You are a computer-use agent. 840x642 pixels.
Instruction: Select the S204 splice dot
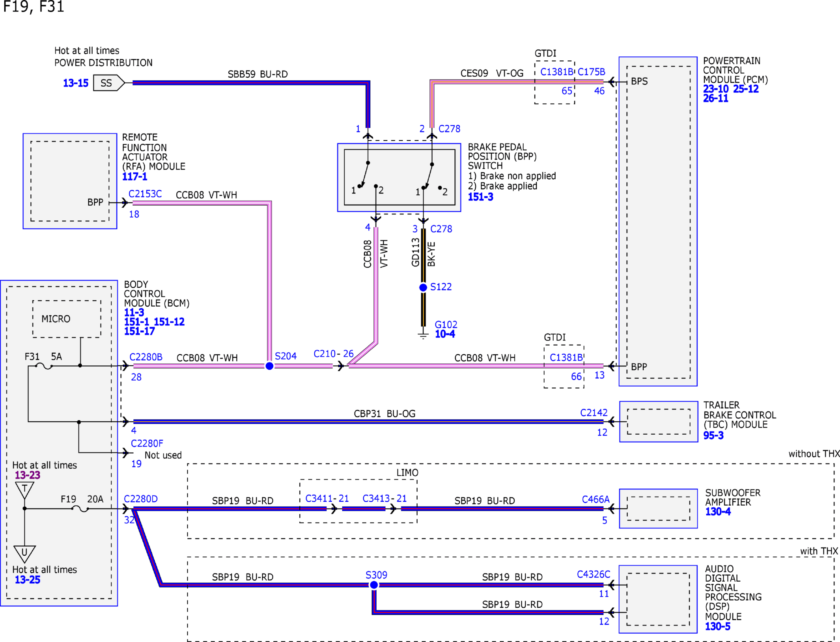click(x=269, y=366)
